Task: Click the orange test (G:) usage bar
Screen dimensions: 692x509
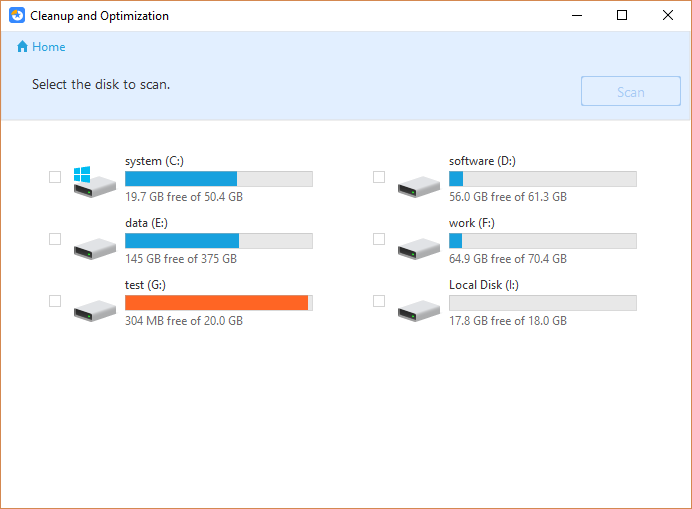Action: pos(216,303)
